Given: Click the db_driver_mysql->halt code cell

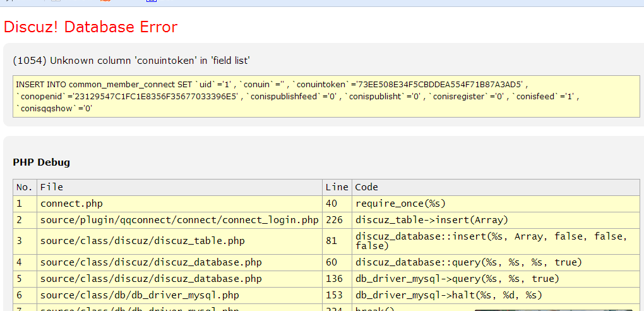Looking at the screenshot, I should point(448,295).
